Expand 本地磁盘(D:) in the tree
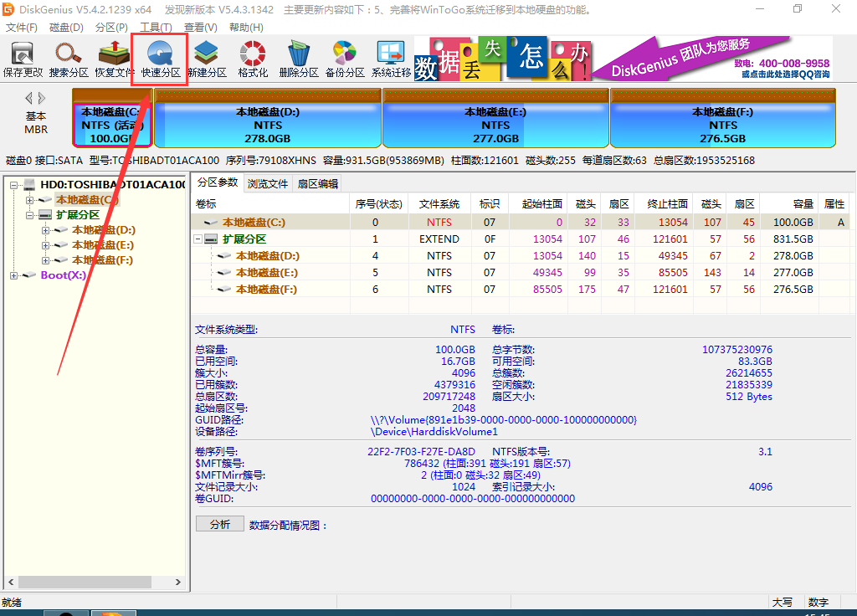The width and height of the screenshot is (857, 616). pos(45,230)
